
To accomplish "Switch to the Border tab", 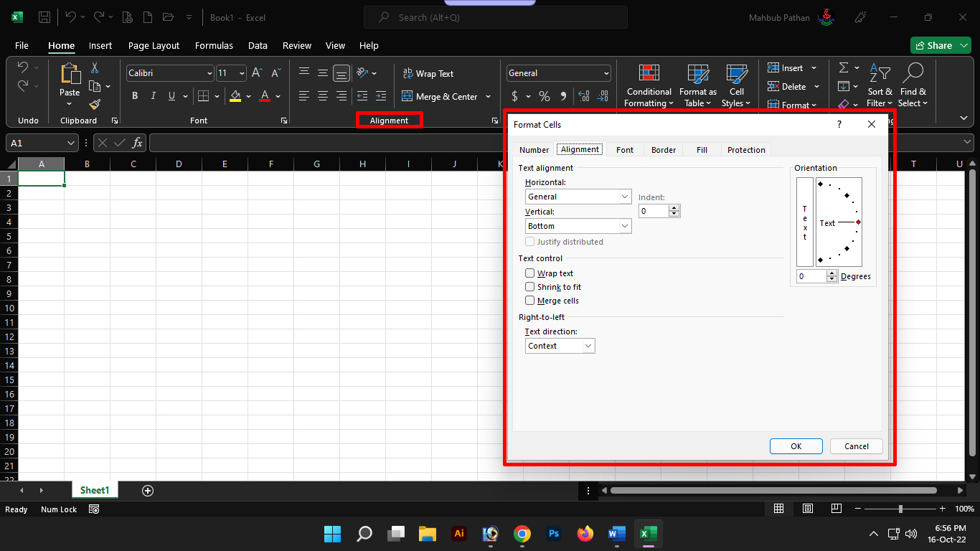I will (x=664, y=150).
